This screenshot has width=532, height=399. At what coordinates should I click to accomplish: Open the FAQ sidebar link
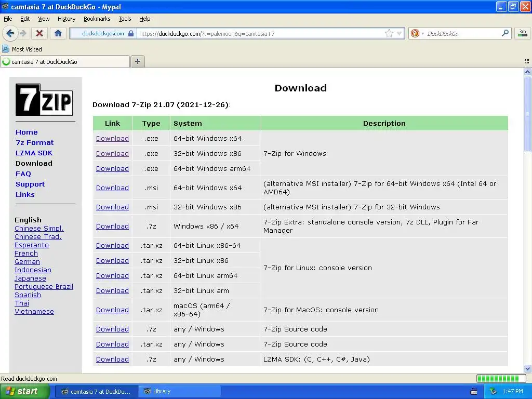pos(23,174)
